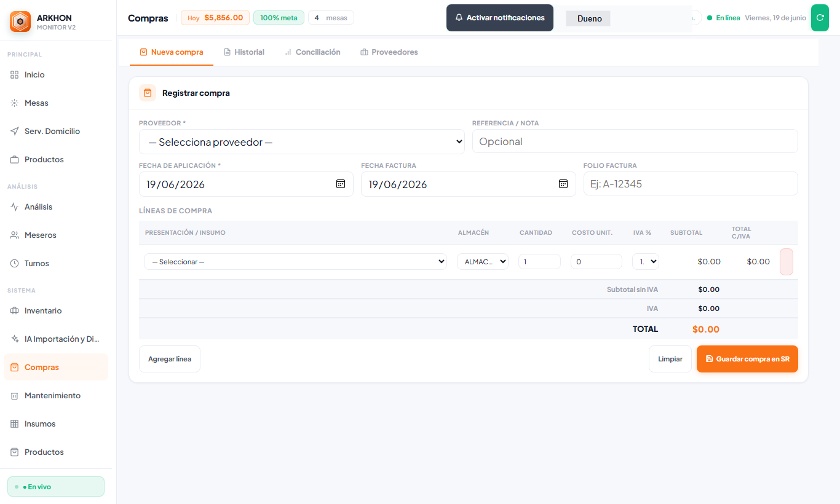Click the IA Importación sparkle icon
Viewport: 840px width, 504px height.
[x=15, y=339]
